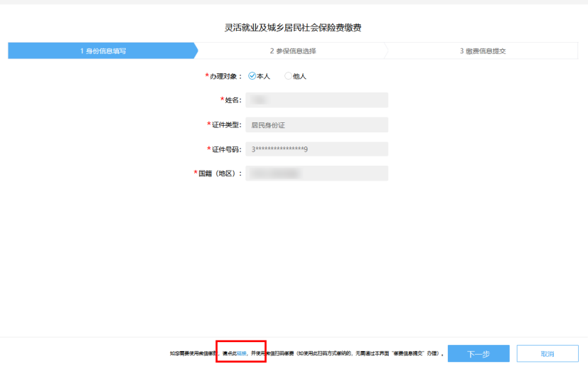Go to step 2 参保信息选择

click(x=292, y=51)
